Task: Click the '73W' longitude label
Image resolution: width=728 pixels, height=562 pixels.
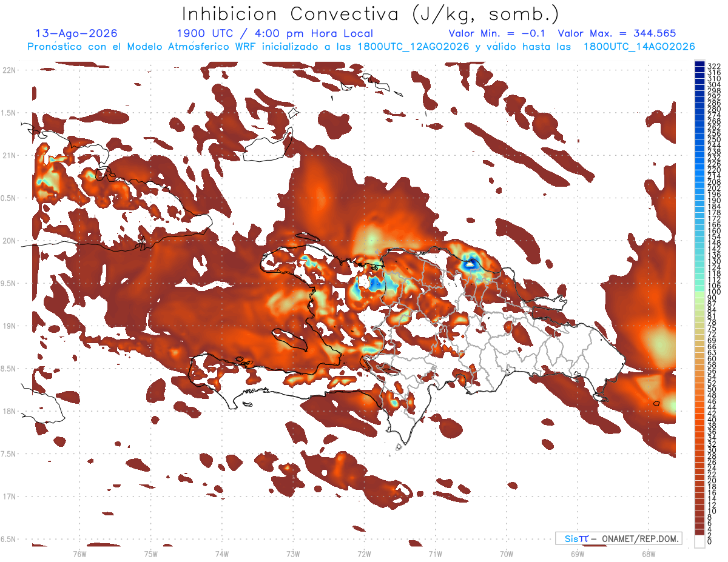Action: point(293,554)
